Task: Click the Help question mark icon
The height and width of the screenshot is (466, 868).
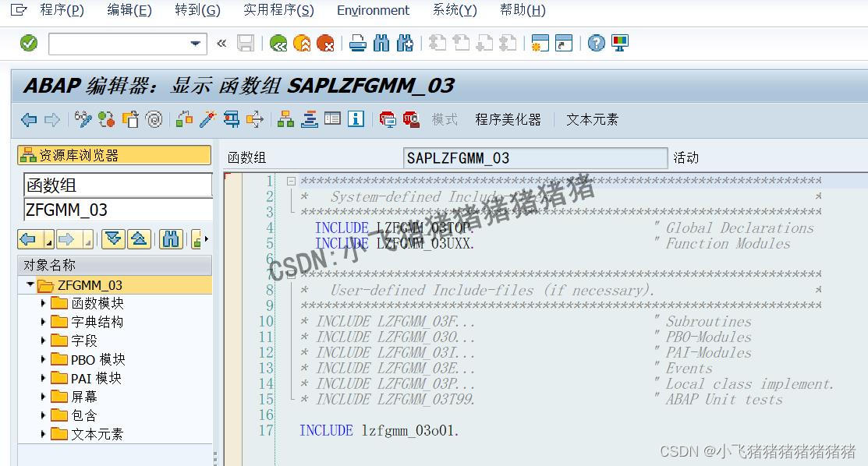Action: (x=597, y=43)
